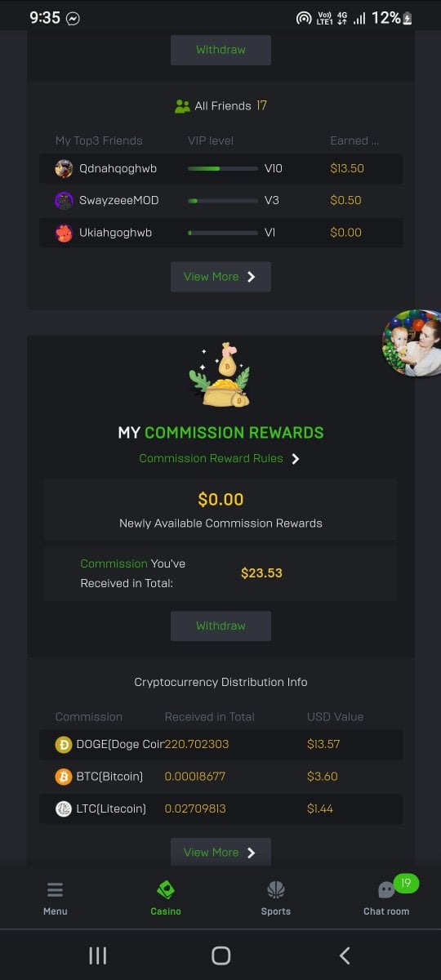Tap SwayzeeeMOD's avatar icon
Viewport: 441px width, 980px height.
[x=64, y=201]
